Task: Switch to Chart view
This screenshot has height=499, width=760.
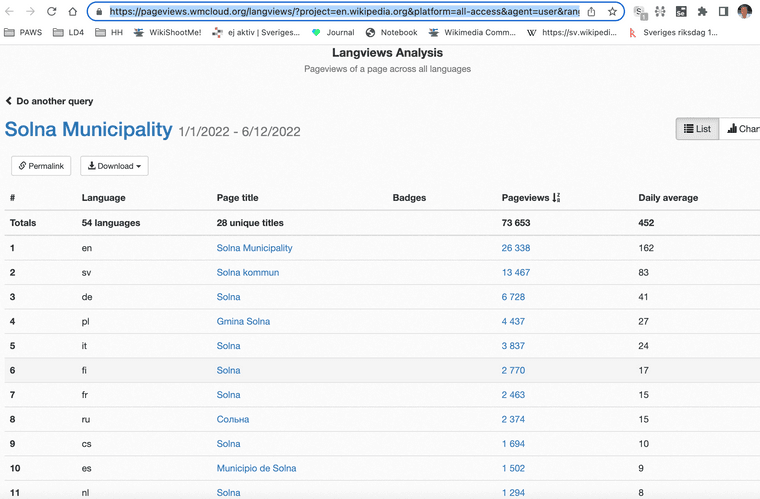Action: point(742,129)
